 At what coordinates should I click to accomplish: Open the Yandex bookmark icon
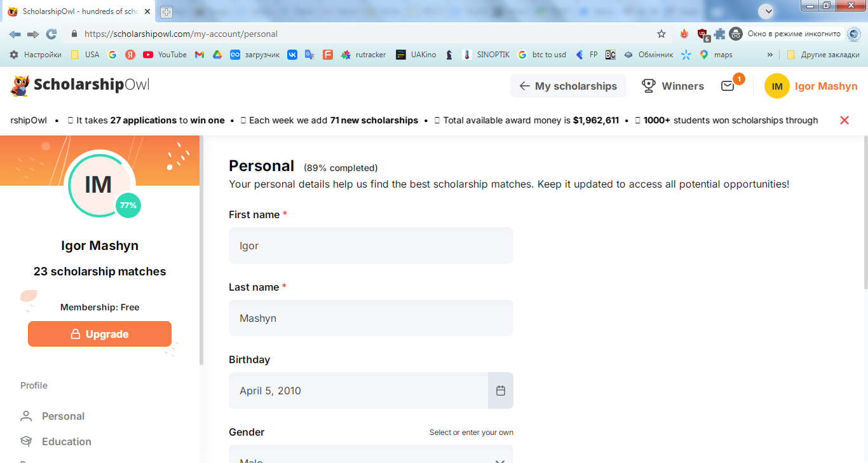tap(130, 55)
